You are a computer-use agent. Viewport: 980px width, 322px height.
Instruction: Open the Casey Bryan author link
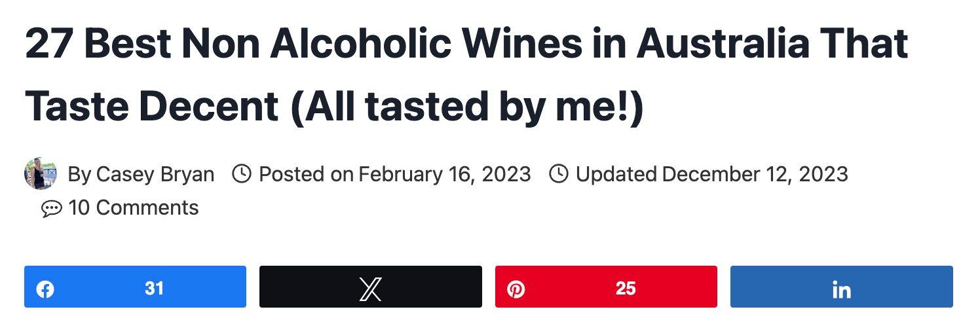coord(155,175)
